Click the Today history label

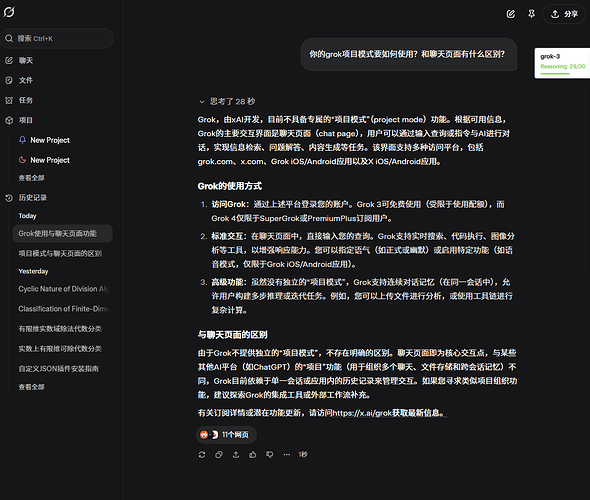coord(27,216)
